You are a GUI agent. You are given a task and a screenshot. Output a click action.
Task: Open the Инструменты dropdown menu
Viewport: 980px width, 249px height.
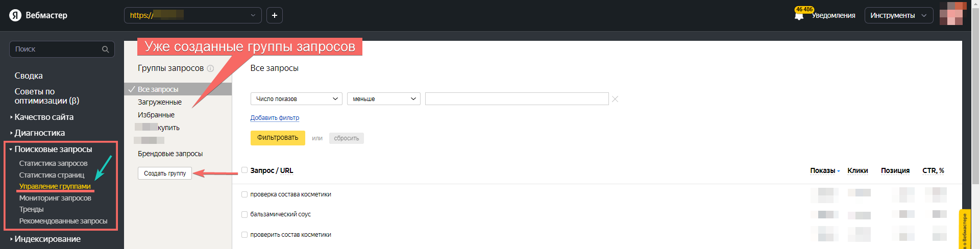pyautogui.click(x=899, y=15)
